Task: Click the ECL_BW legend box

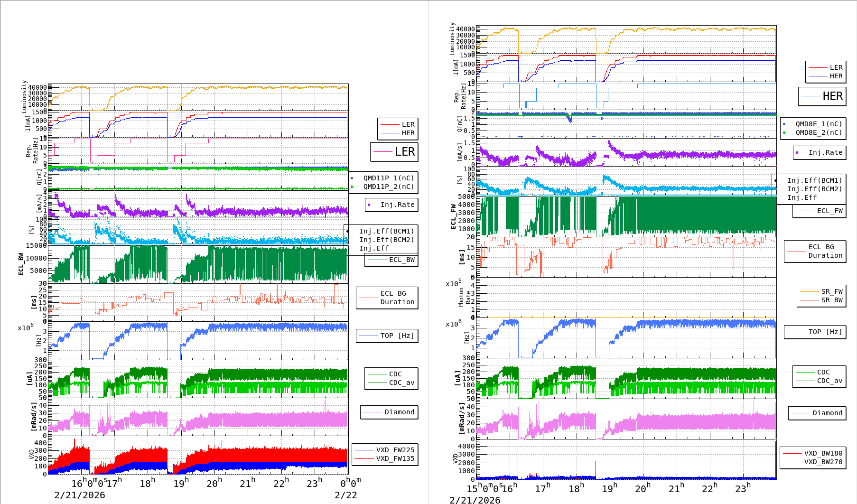Action: coord(391,260)
